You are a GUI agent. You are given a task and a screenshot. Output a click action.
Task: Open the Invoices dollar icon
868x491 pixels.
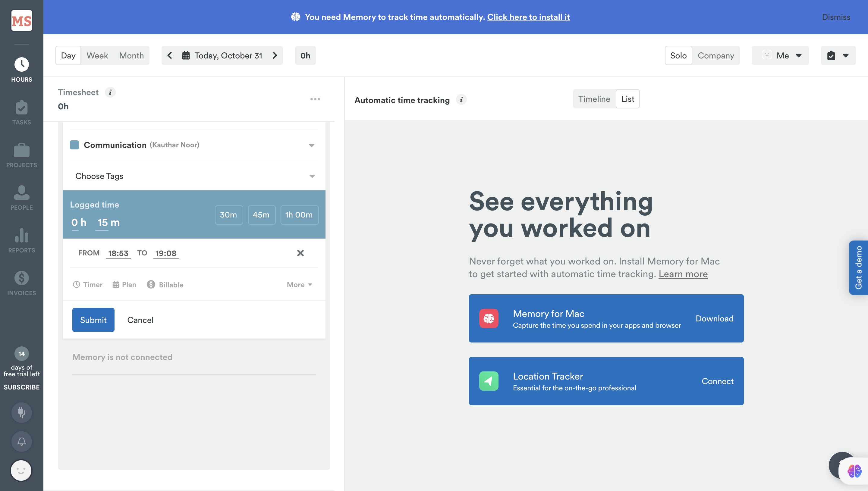click(x=22, y=278)
